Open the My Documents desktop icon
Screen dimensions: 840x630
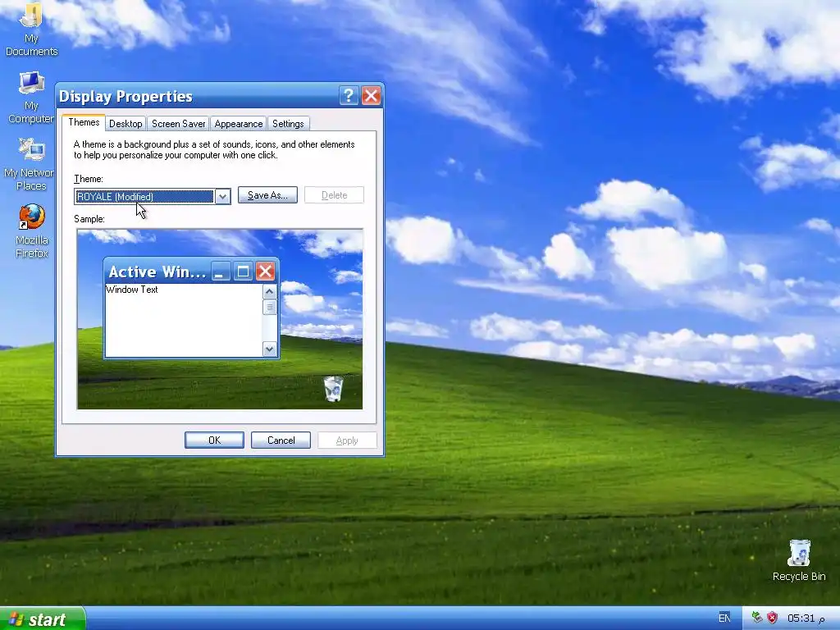[x=31, y=28]
